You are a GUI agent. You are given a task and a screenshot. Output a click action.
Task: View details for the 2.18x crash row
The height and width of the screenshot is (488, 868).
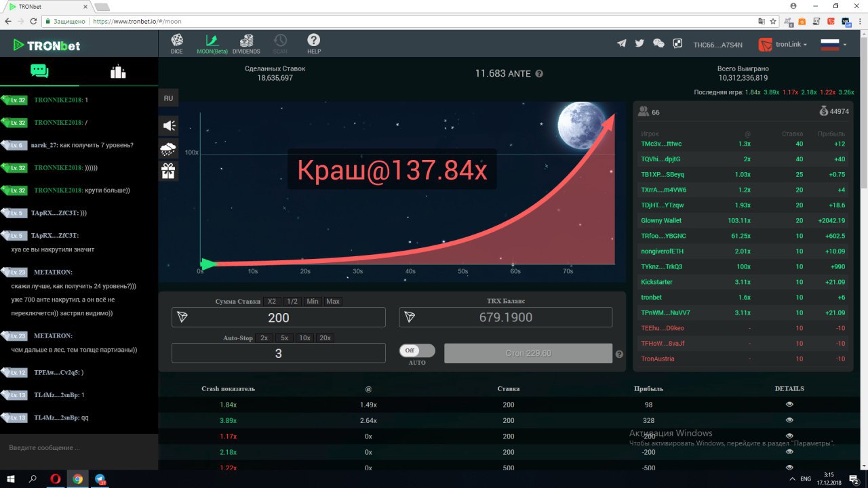(x=789, y=451)
